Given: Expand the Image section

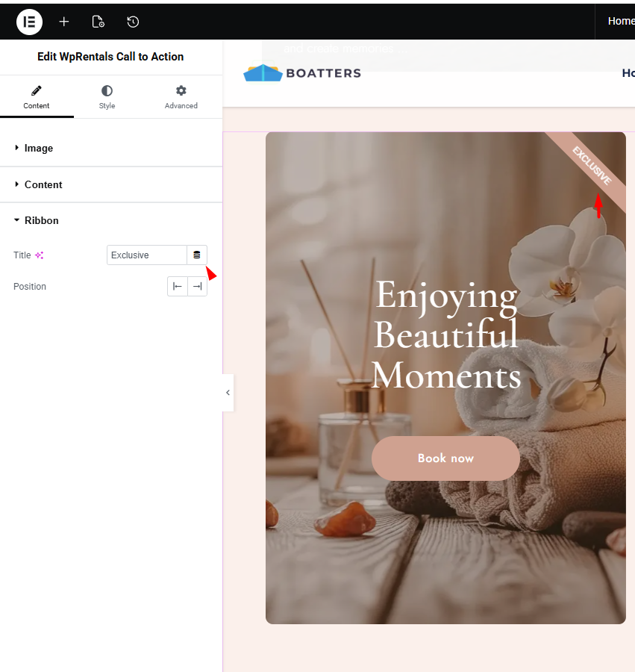Looking at the screenshot, I should pyautogui.click(x=38, y=149).
